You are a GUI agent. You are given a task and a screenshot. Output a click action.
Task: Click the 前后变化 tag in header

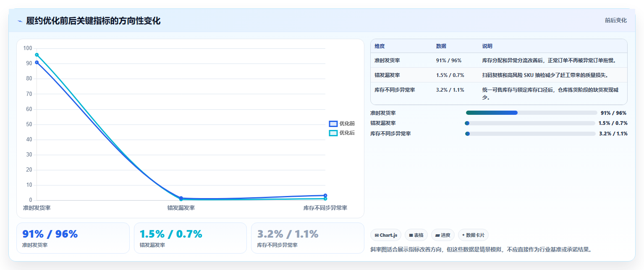tap(615, 21)
